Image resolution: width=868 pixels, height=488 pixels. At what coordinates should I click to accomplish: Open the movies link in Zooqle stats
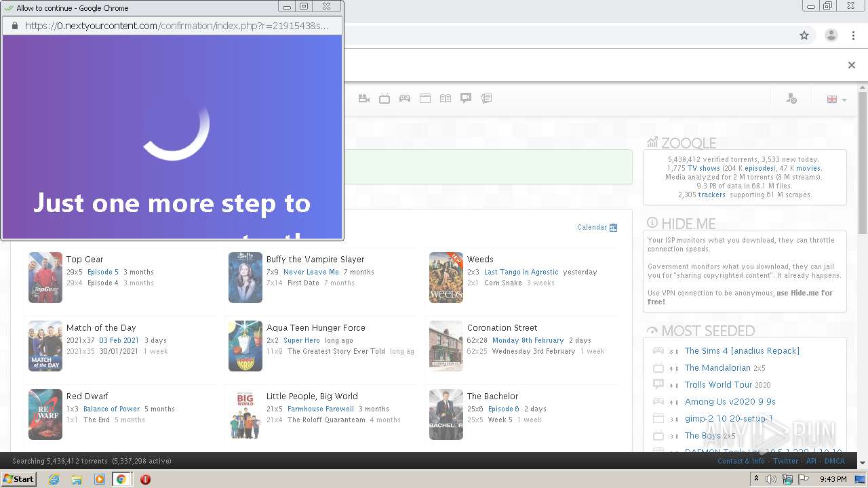808,168
